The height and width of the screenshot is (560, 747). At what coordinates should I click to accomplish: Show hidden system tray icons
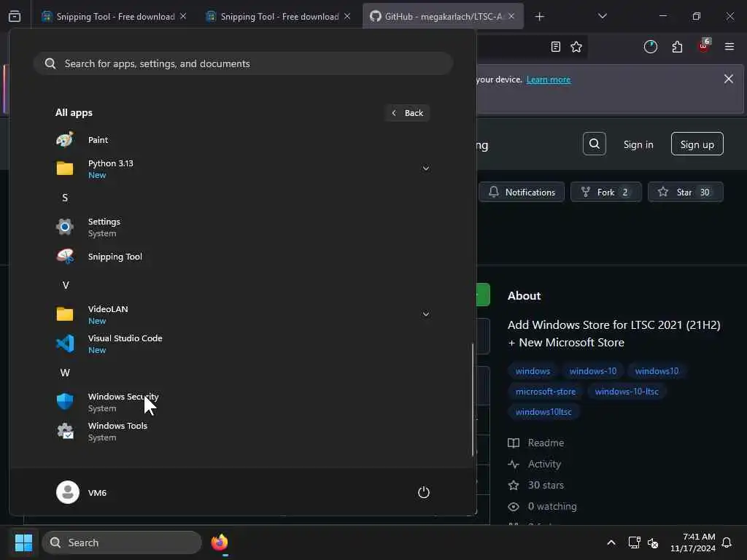(x=611, y=542)
